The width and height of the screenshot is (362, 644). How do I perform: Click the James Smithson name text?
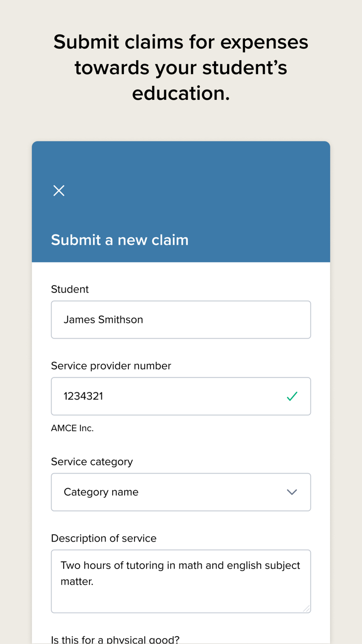tap(103, 320)
